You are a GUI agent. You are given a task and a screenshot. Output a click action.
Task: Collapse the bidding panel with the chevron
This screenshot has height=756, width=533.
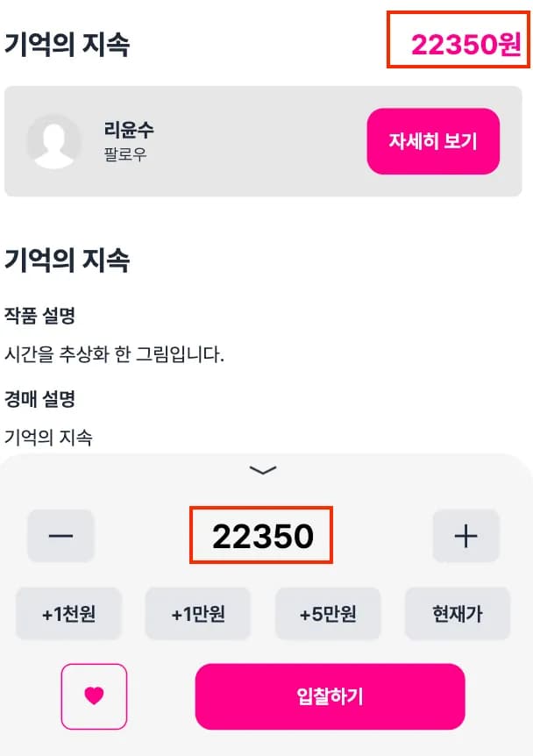click(263, 470)
